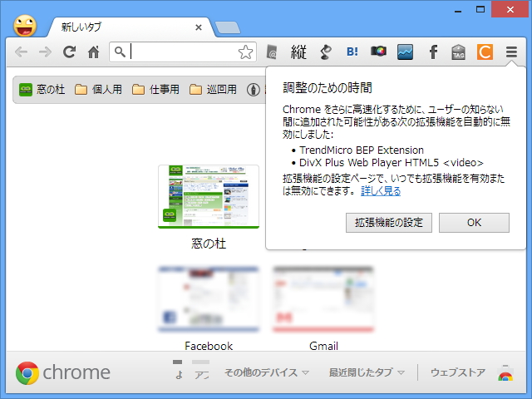Bookmark page with star icon
The height and width of the screenshot is (399, 532).
[x=245, y=52]
